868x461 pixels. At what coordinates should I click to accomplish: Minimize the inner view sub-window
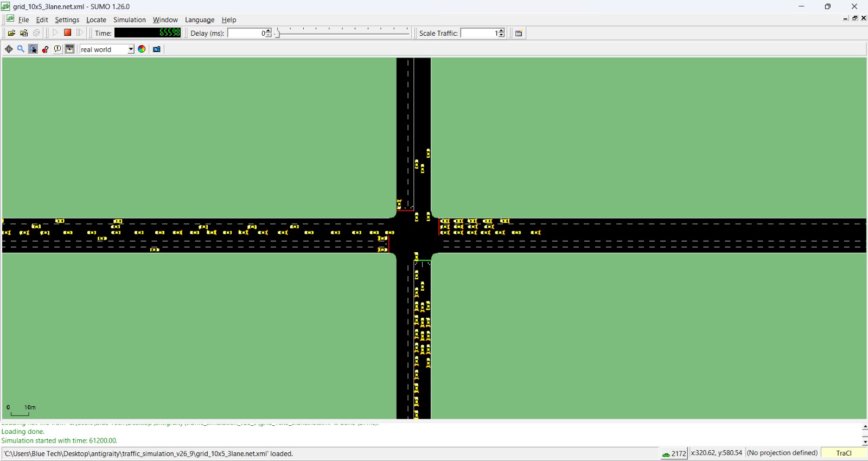pyautogui.click(x=845, y=18)
